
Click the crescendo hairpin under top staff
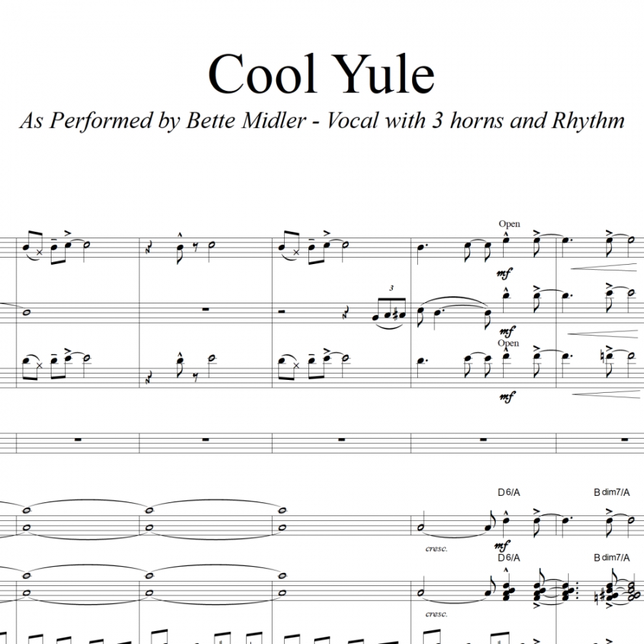pos(606,268)
